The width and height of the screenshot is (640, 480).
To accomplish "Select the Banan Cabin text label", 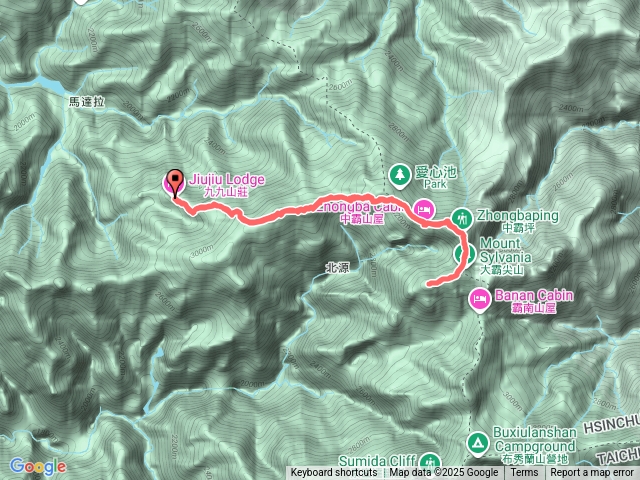I will click(534, 300).
